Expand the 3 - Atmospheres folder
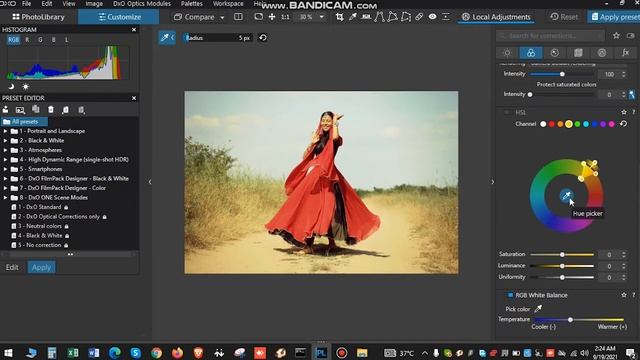The image size is (640, 360). [5, 150]
